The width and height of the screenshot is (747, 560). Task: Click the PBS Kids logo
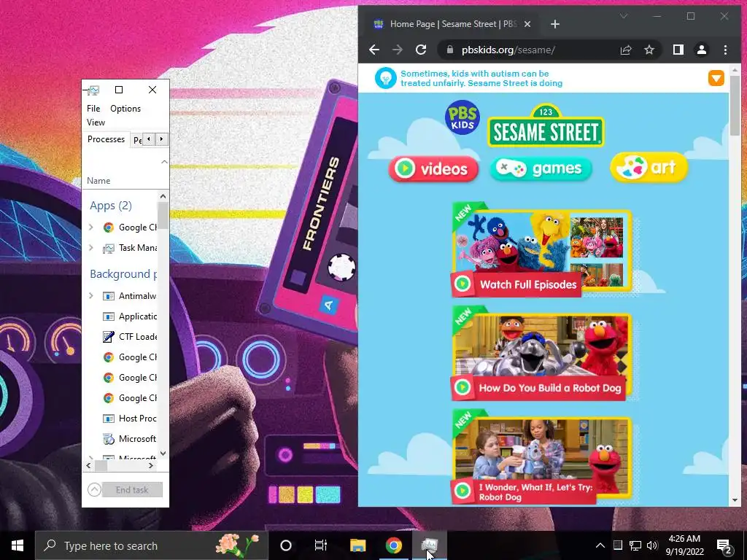click(462, 117)
